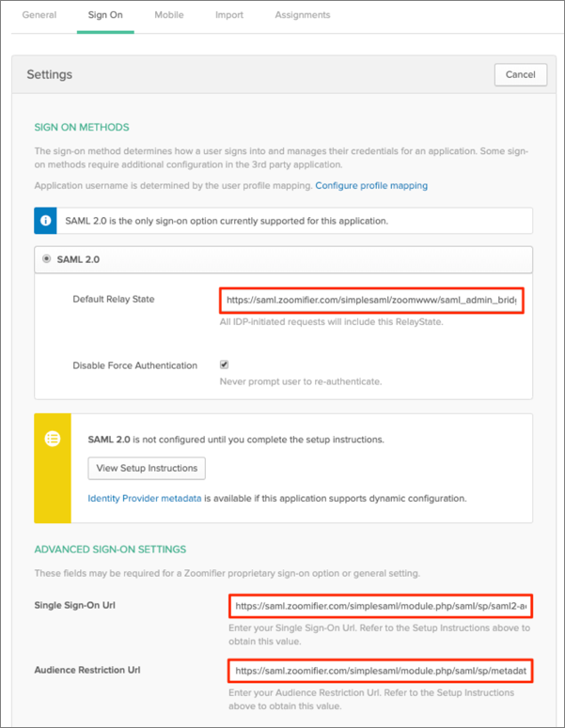
Task: Select the SAML 2.0 radio button
Action: 47,259
